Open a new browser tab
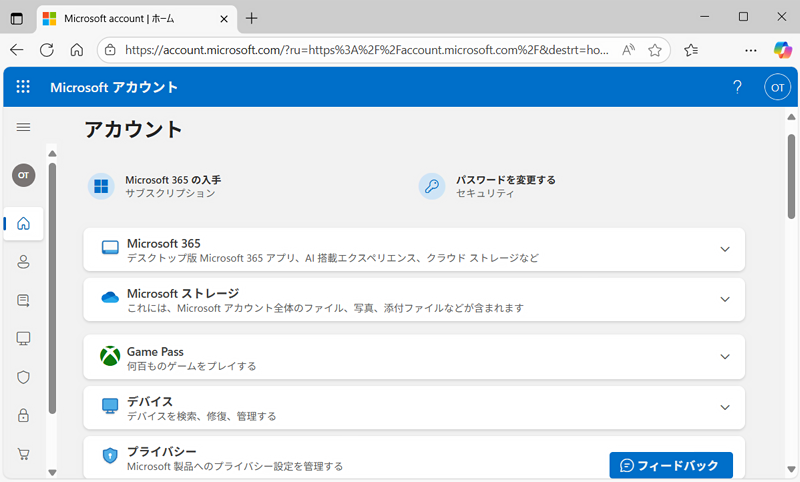Viewport: 800px width, 482px height. tap(251, 19)
